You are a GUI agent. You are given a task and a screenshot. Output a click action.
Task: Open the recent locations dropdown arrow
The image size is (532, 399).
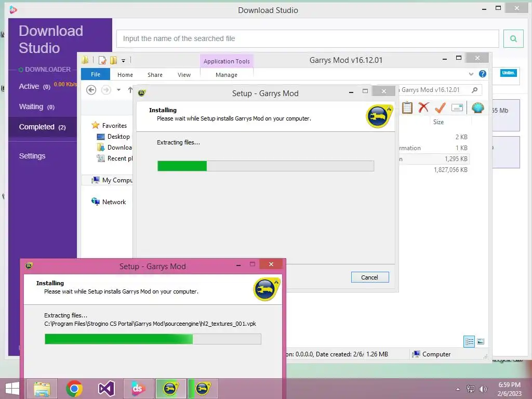pos(119,90)
